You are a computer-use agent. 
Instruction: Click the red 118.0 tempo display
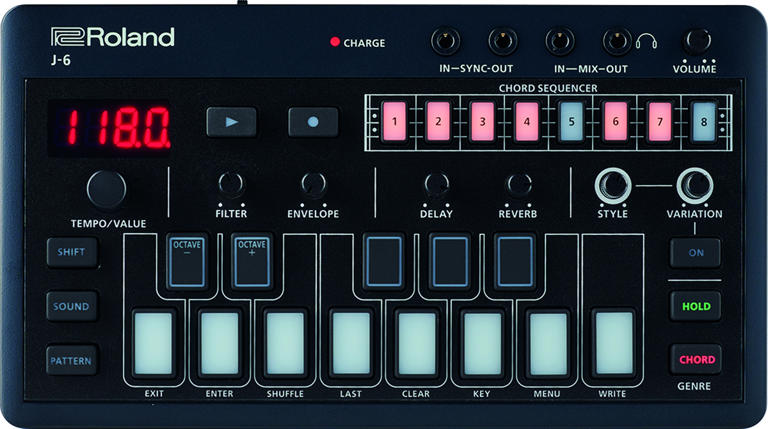[x=109, y=128]
